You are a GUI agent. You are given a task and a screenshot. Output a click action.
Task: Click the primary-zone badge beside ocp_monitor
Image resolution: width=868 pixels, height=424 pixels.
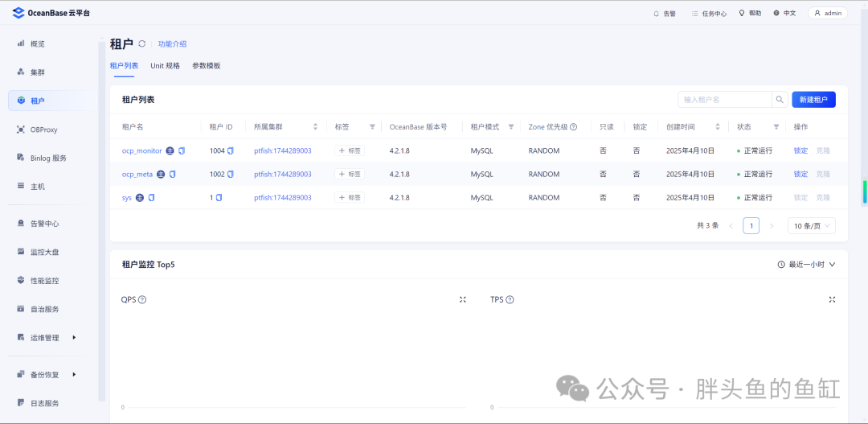tap(170, 150)
